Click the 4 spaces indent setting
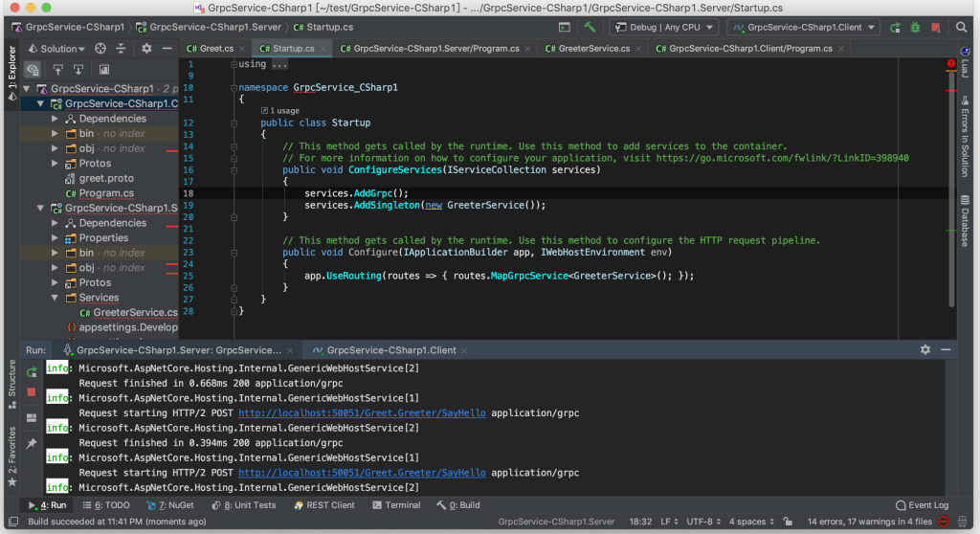 pyautogui.click(x=752, y=521)
